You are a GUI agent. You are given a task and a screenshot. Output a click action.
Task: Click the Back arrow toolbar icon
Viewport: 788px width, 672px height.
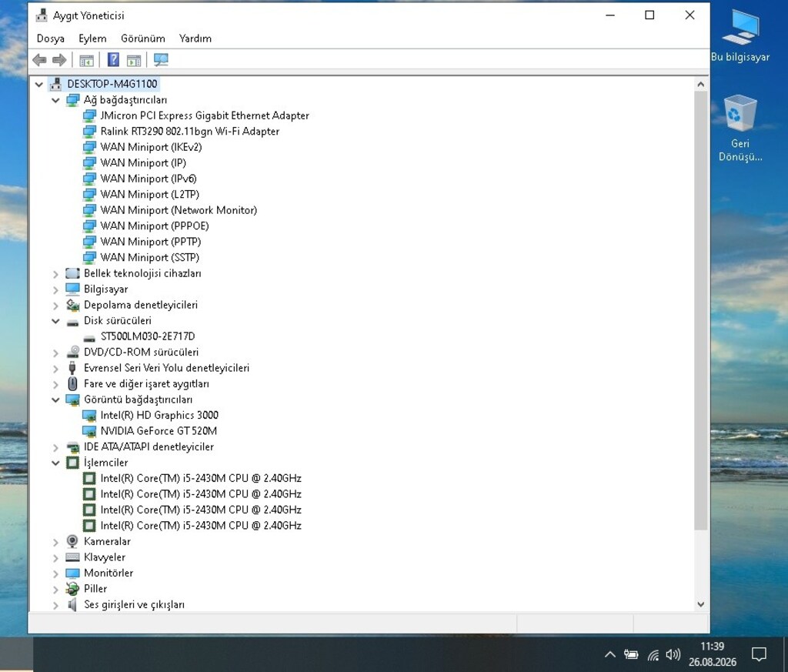(39, 60)
